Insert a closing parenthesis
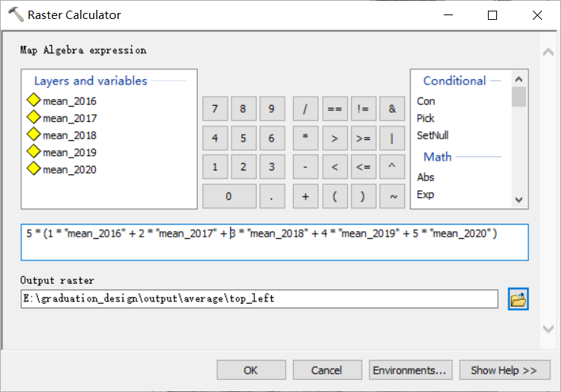This screenshot has height=392, width=561. click(x=363, y=196)
